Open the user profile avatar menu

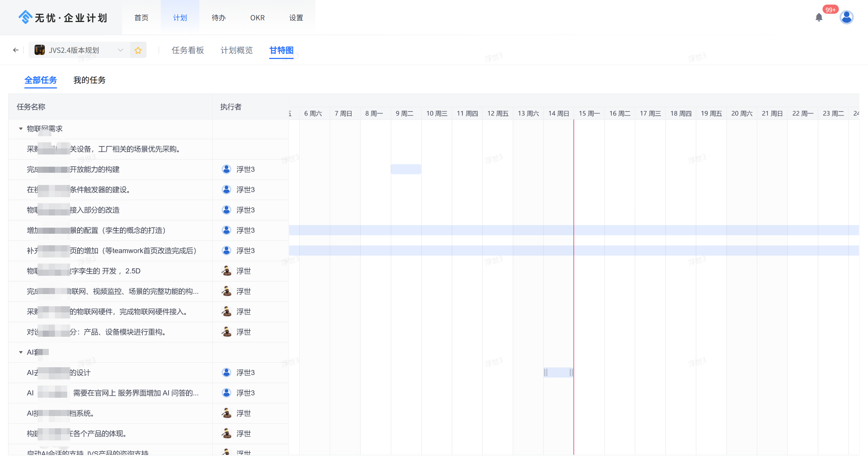coord(846,17)
